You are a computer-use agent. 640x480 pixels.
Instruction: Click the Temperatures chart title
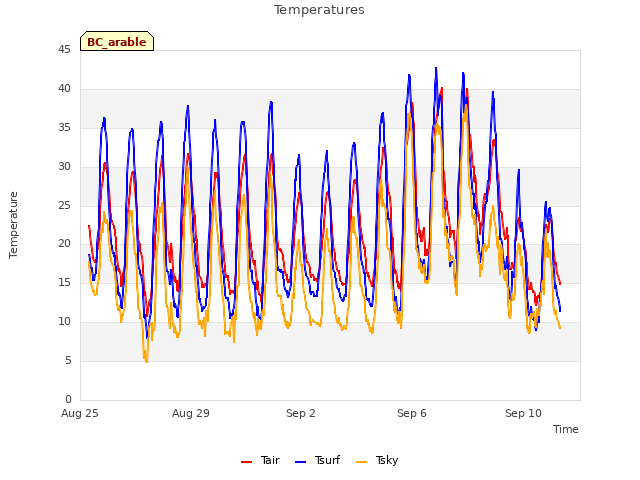pos(319,10)
